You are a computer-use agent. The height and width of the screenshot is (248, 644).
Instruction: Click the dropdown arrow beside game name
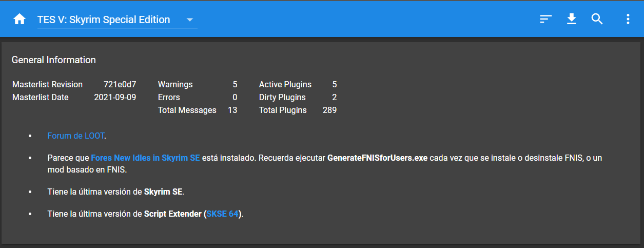pos(190,20)
